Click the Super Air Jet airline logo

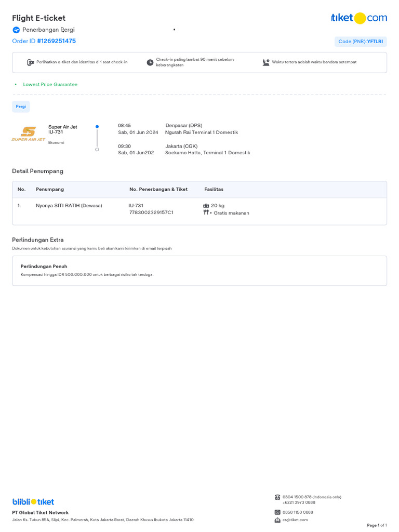29,134
